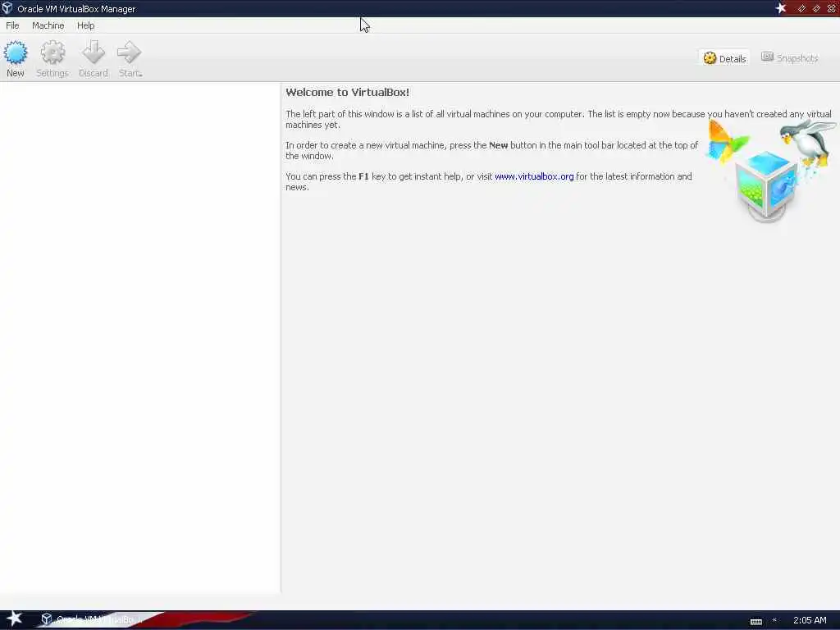Viewport: 840px width, 630px height.
Task: Click the second diamond (maximize) title bar button
Action: click(x=816, y=8)
